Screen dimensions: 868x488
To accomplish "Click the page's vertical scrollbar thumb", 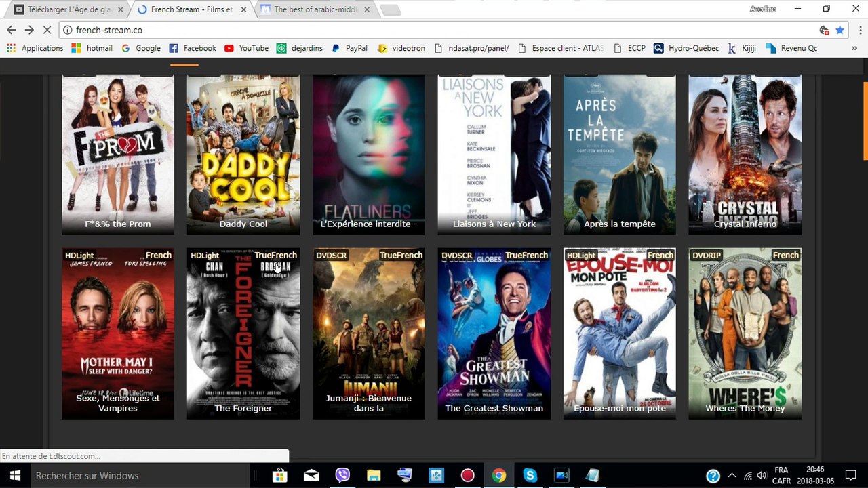I will [865, 122].
